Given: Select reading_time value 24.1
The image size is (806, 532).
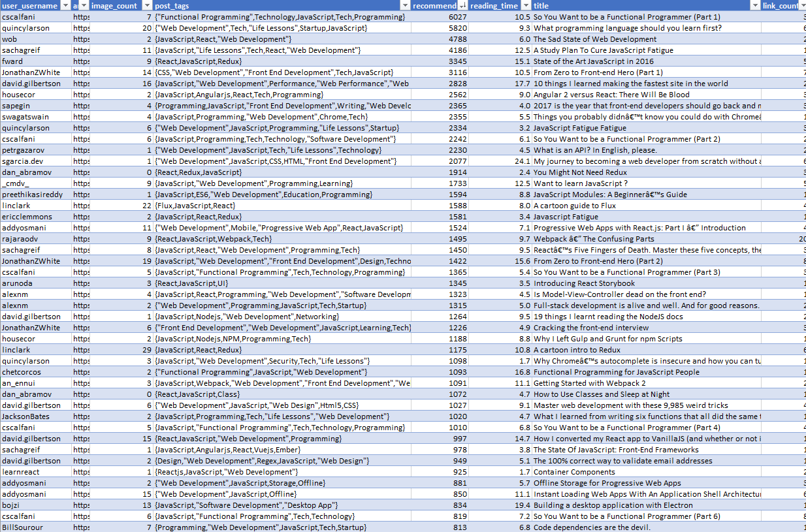Looking at the screenshot, I should (x=523, y=161).
